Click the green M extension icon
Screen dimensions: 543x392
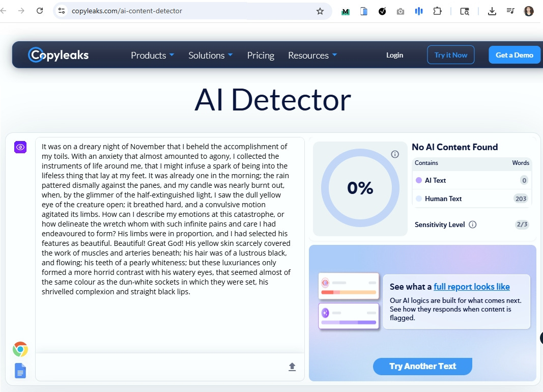pos(345,12)
